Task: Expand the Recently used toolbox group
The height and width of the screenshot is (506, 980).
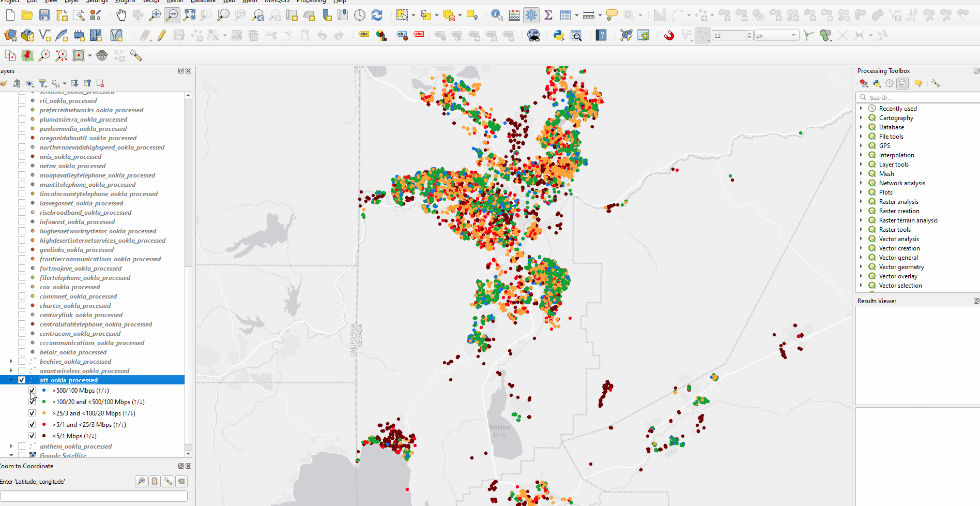Action: coord(861,109)
